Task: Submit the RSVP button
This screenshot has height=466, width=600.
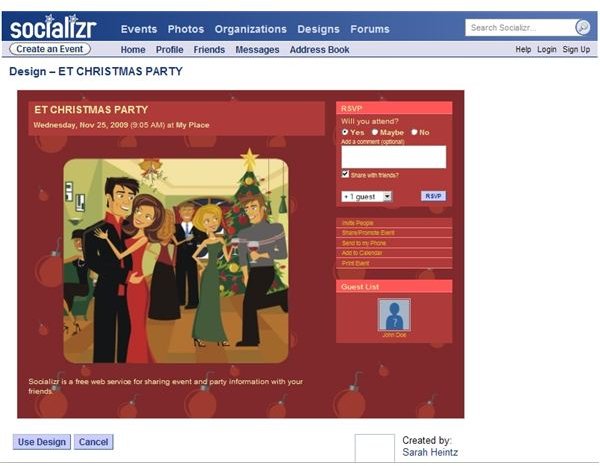Action: point(433,196)
